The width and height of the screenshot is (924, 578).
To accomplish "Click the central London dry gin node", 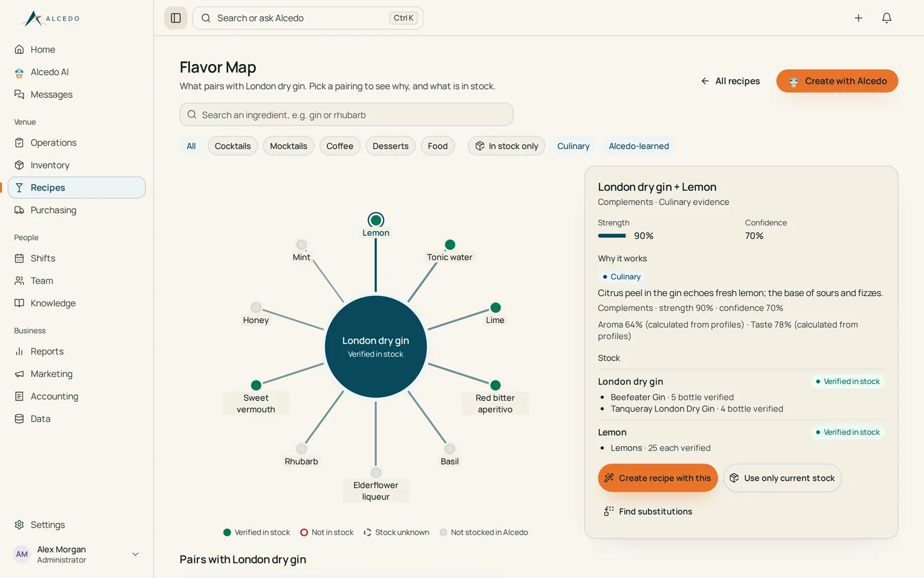I will 376,347.
